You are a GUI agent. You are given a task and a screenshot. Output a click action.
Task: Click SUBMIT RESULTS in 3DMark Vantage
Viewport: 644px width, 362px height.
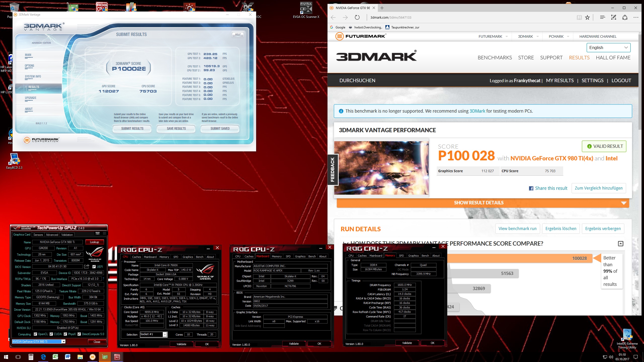132,129
